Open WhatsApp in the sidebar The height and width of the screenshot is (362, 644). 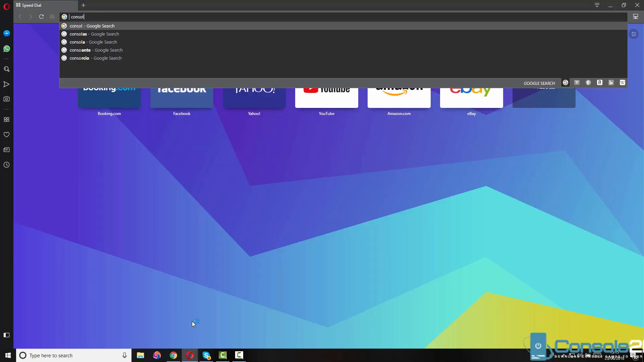coord(6,49)
